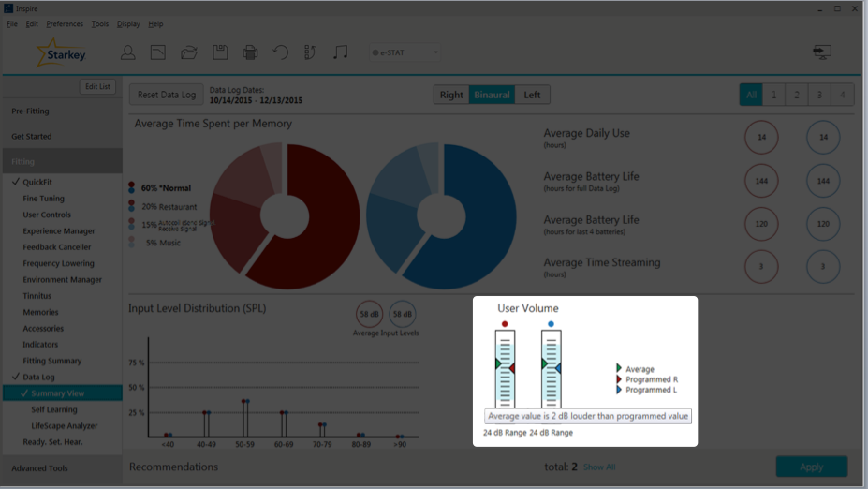Open LifeScape Analyzer in sidebar
This screenshot has height=489, width=868.
click(x=65, y=426)
